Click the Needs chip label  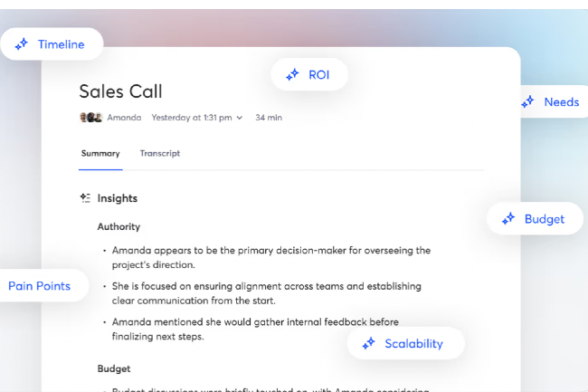(x=561, y=102)
